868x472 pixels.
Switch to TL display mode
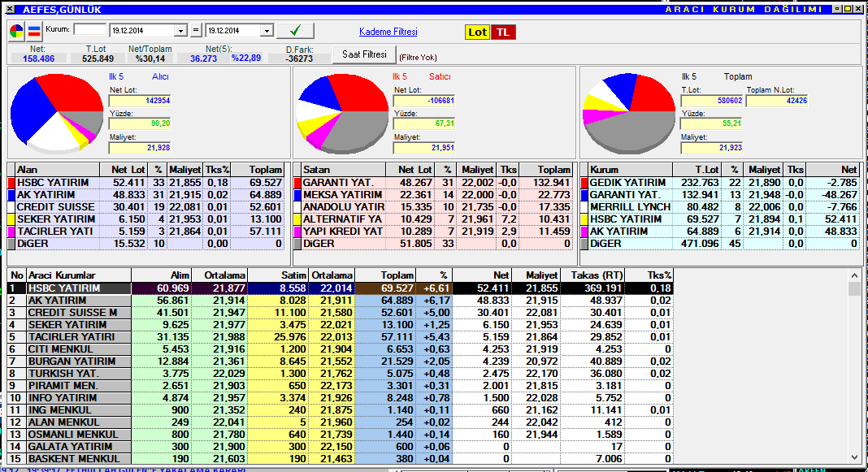coord(503,32)
